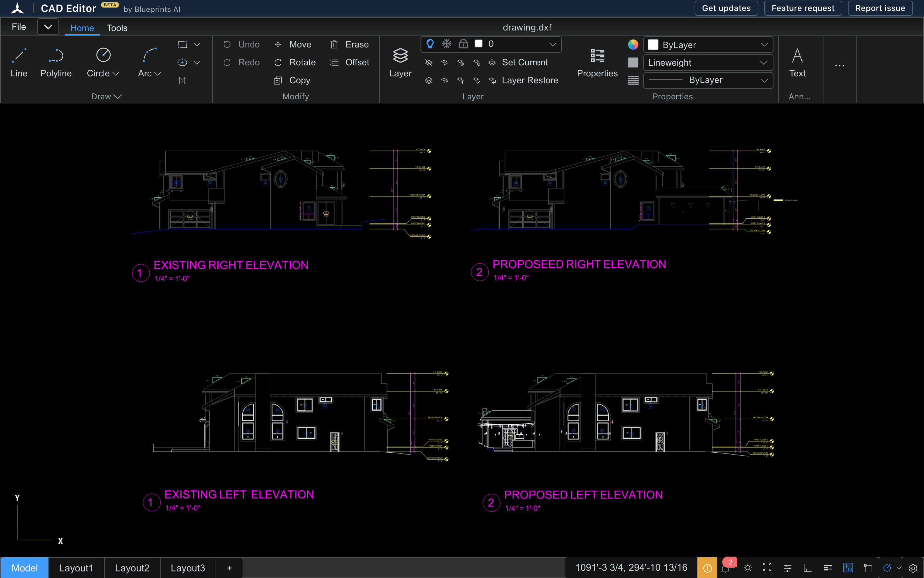
Task: Expand the Draw panel
Action: click(x=106, y=96)
